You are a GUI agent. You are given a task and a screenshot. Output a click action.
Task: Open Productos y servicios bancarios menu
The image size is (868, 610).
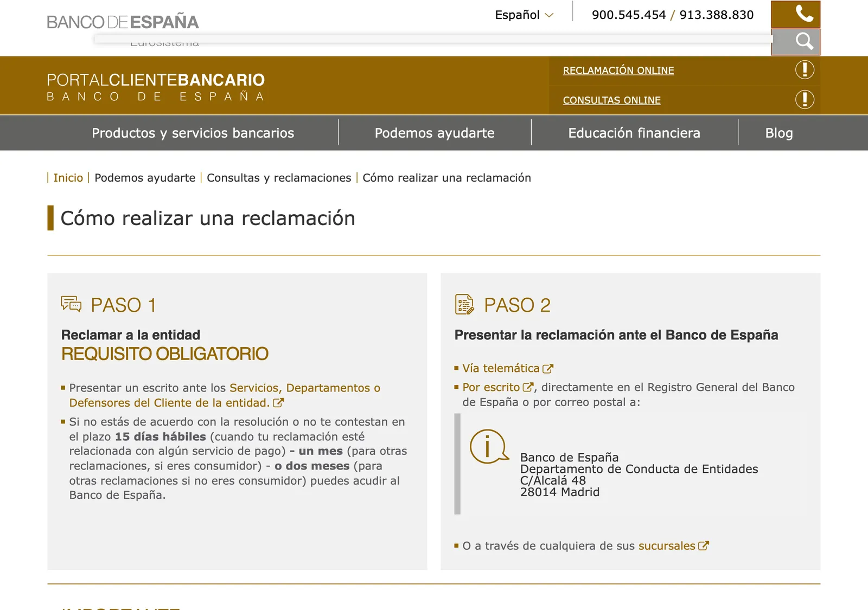pos(193,133)
